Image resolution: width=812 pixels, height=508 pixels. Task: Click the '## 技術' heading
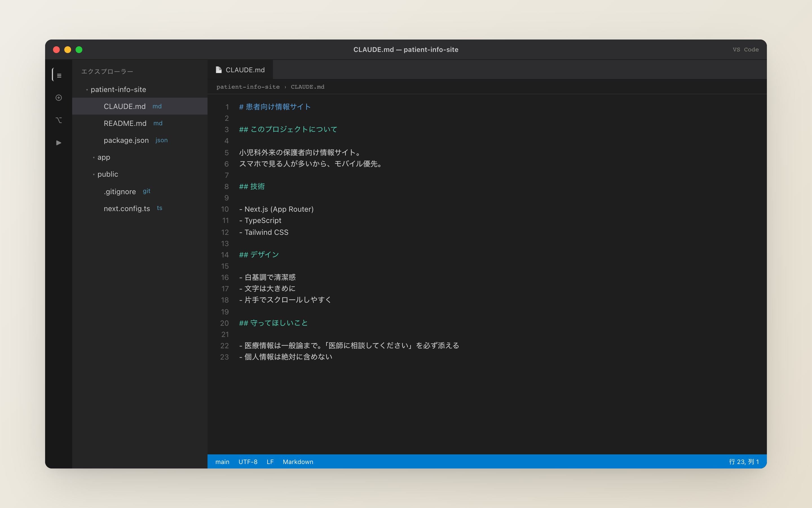coord(252,187)
